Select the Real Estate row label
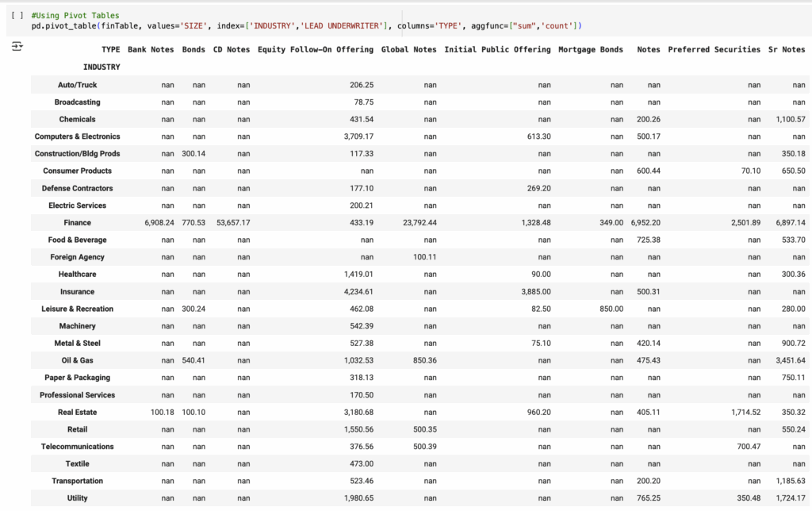This screenshot has height=511, width=812. (78, 412)
